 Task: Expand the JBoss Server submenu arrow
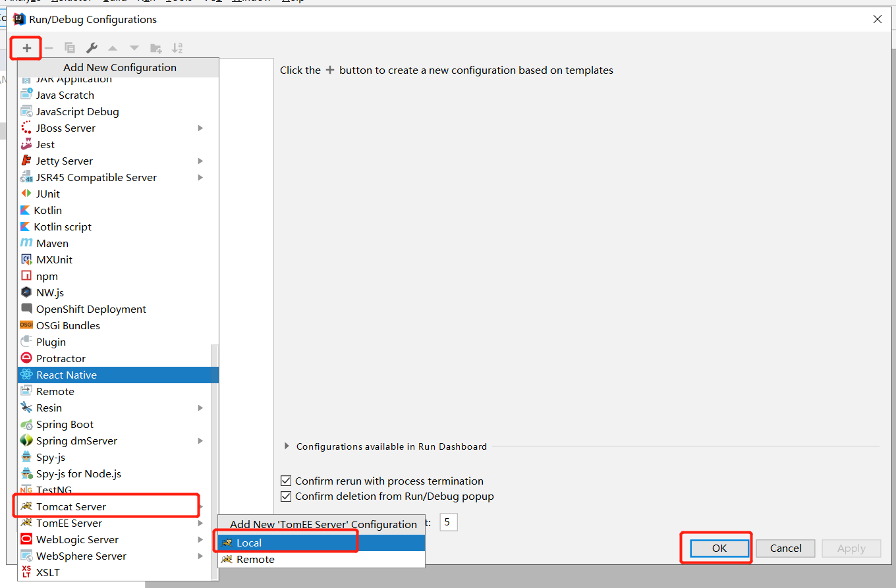click(200, 128)
